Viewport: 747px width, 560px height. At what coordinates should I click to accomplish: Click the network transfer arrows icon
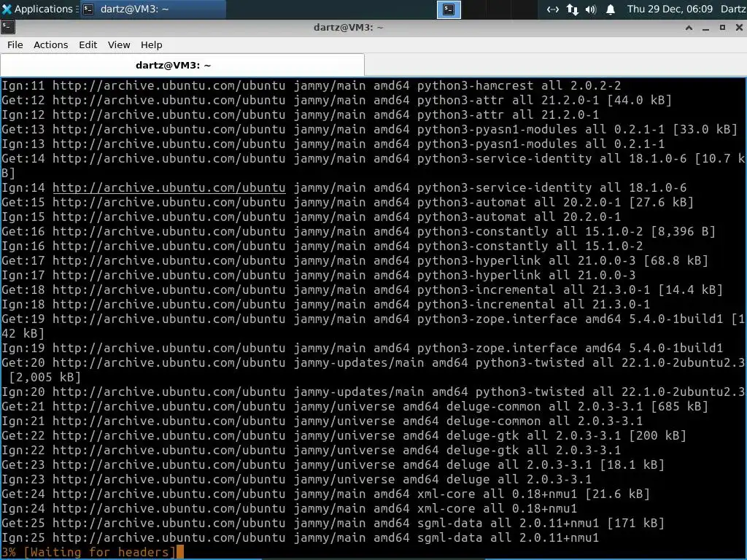point(572,9)
